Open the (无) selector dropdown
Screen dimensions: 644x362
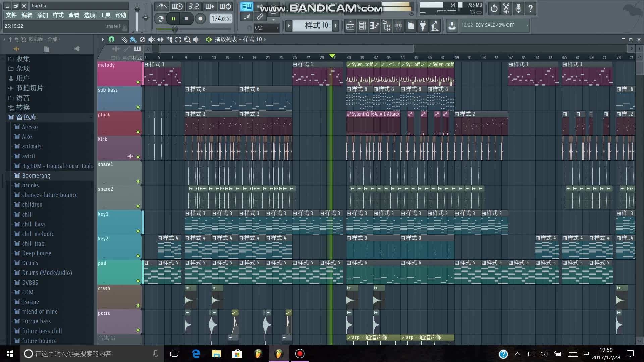pyautogui.click(x=267, y=28)
